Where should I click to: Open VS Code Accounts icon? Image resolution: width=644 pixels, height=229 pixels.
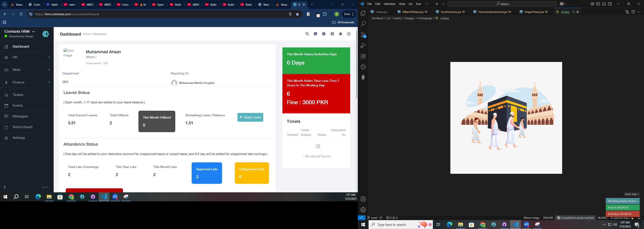pyautogui.click(x=363, y=199)
